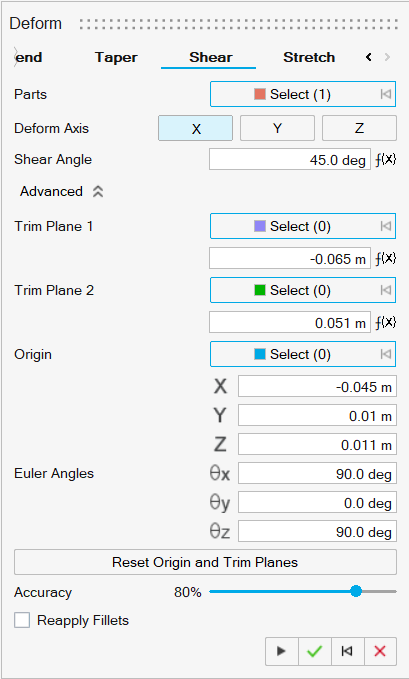Switch to the Stretch tab
The image size is (409, 679).
click(x=309, y=57)
